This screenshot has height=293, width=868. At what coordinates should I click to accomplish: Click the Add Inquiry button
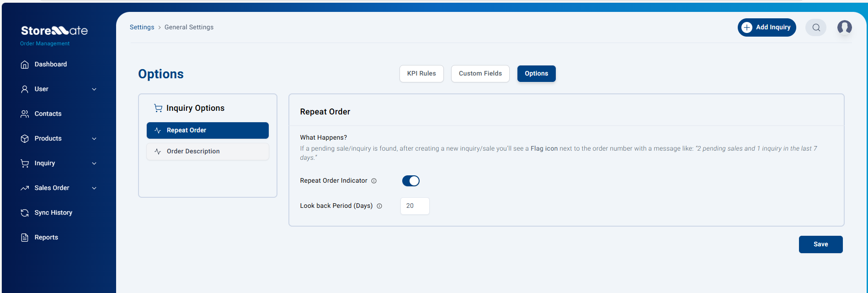coord(767,27)
